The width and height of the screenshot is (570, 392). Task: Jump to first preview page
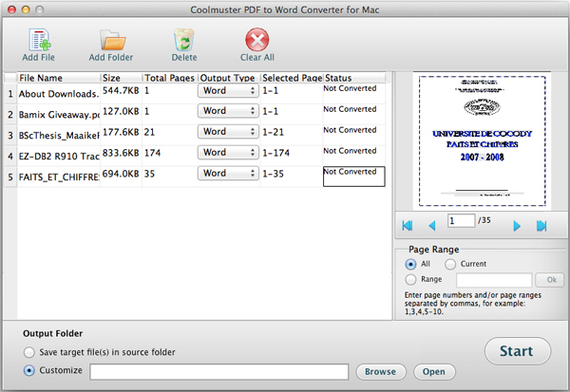(408, 226)
